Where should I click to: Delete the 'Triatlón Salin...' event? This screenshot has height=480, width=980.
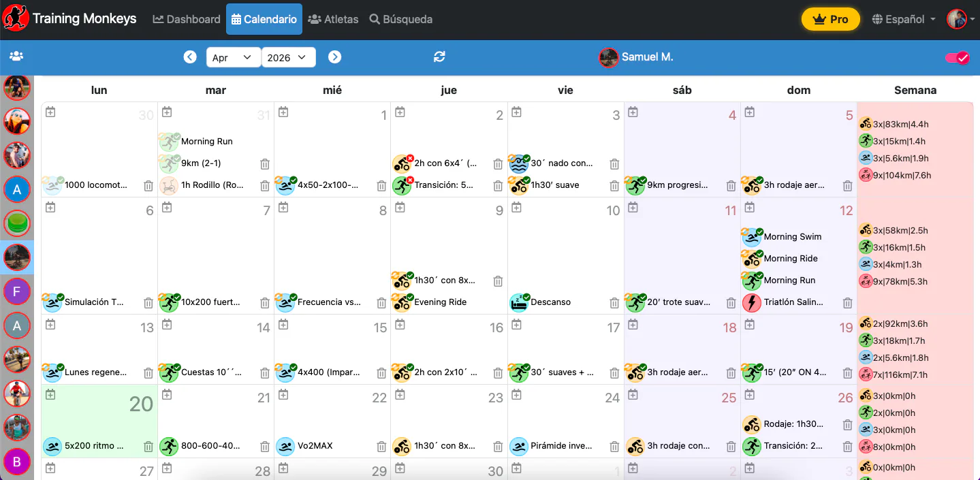coord(847,302)
